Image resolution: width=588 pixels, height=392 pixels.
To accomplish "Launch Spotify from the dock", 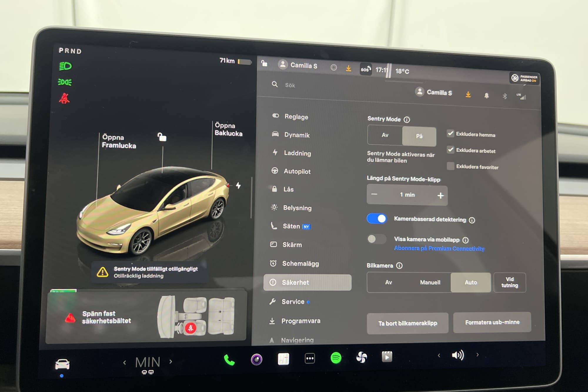I will coord(336,358).
